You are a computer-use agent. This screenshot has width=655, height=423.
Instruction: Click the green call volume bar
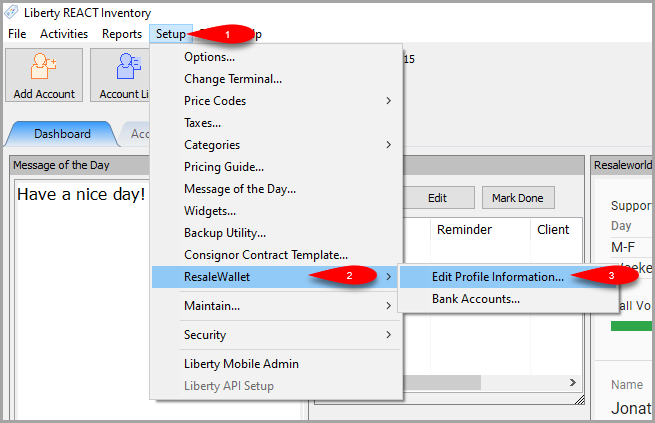point(632,326)
